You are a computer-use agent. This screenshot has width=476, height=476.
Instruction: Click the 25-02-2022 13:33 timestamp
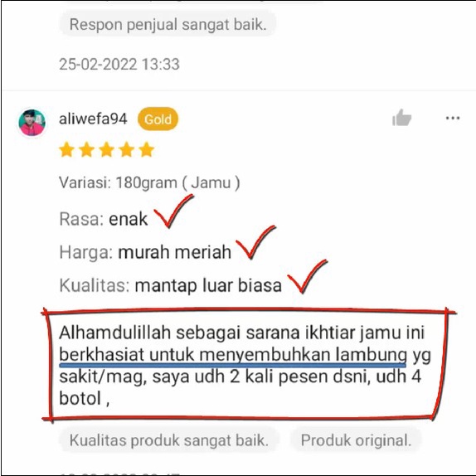(x=119, y=65)
